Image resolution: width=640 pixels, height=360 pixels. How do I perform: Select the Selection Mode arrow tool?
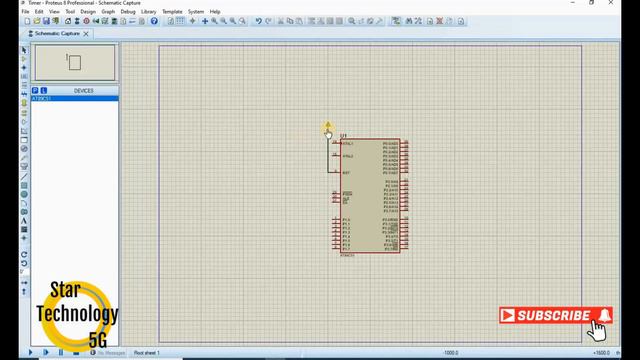24,50
